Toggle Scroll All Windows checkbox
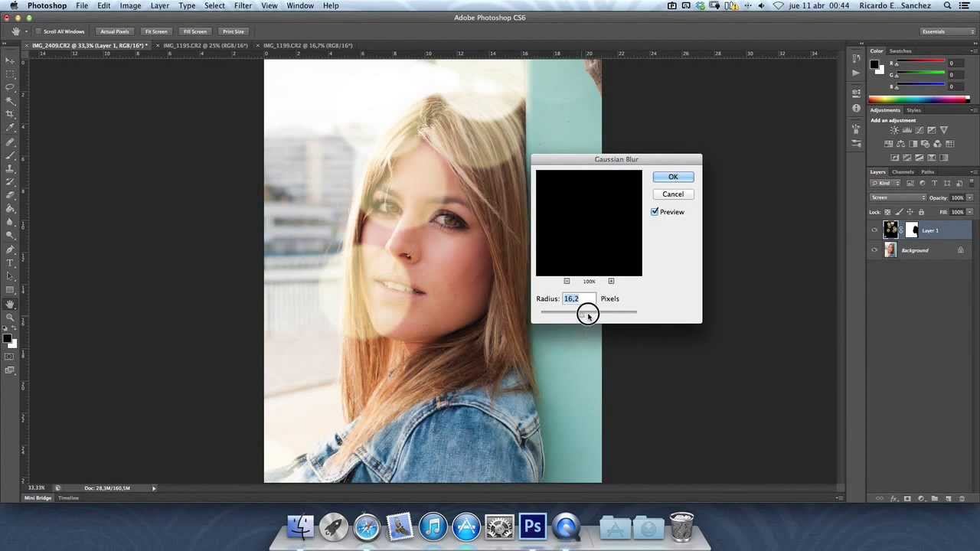The width and height of the screenshot is (980, 551). 38,31
